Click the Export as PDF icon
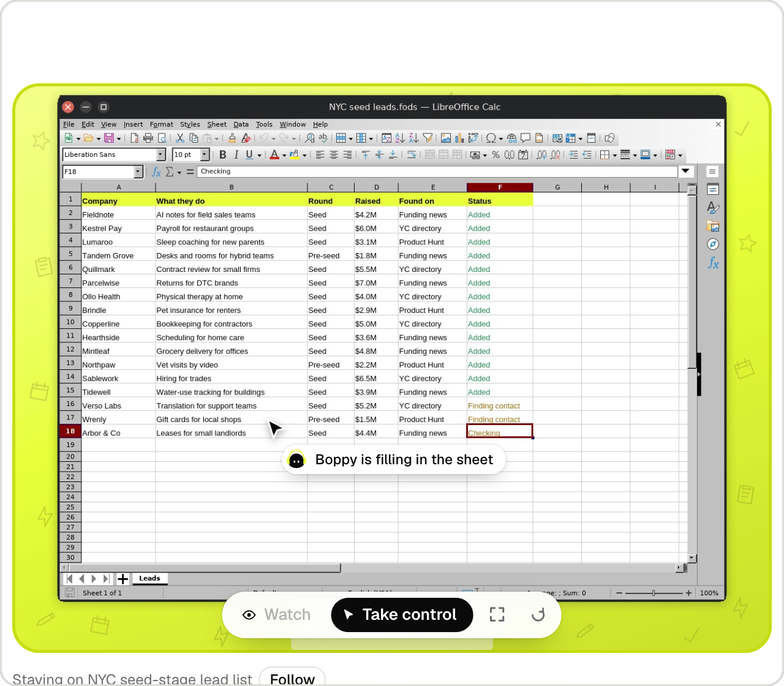784x686 pixels. click(135, 138)
